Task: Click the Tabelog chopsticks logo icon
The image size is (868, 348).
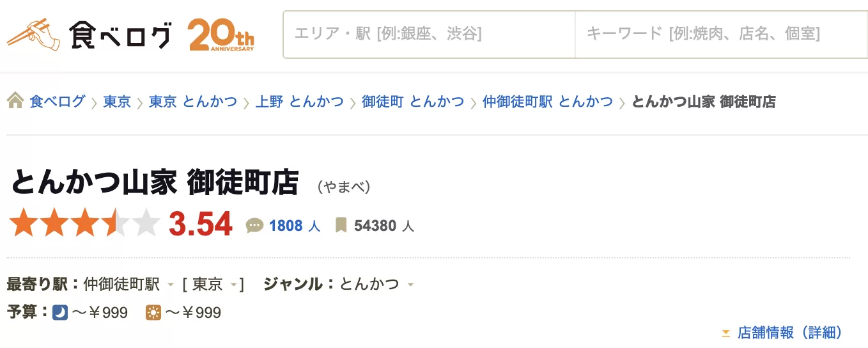Action: pyautogui.click(x=33, y=34)
